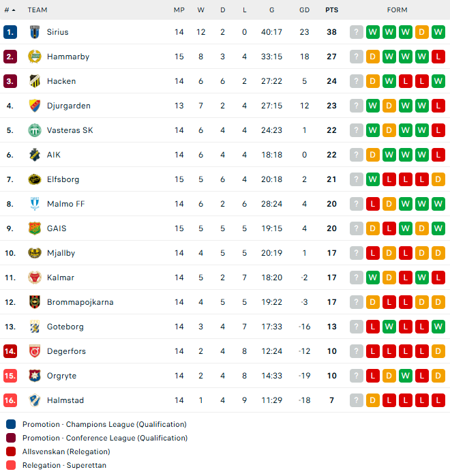
Task: Click the Elfsborg team name
Action: (x=63, y=179)
